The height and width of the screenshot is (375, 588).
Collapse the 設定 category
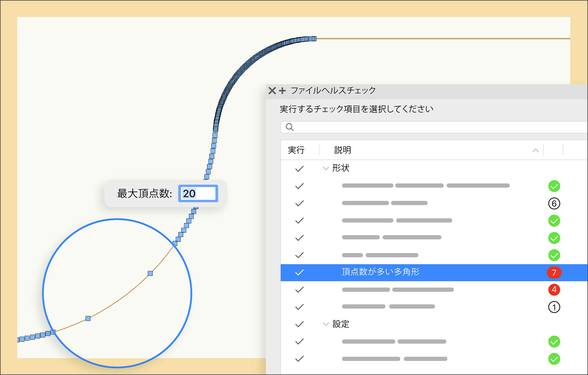pos(326,324)
